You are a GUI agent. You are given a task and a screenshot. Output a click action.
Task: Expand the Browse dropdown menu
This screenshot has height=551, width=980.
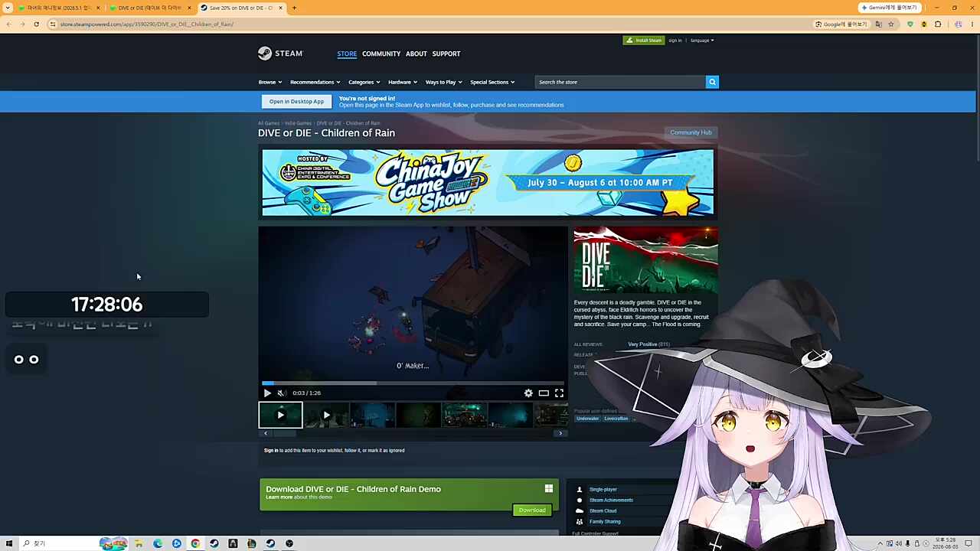(x=269, y=82)
